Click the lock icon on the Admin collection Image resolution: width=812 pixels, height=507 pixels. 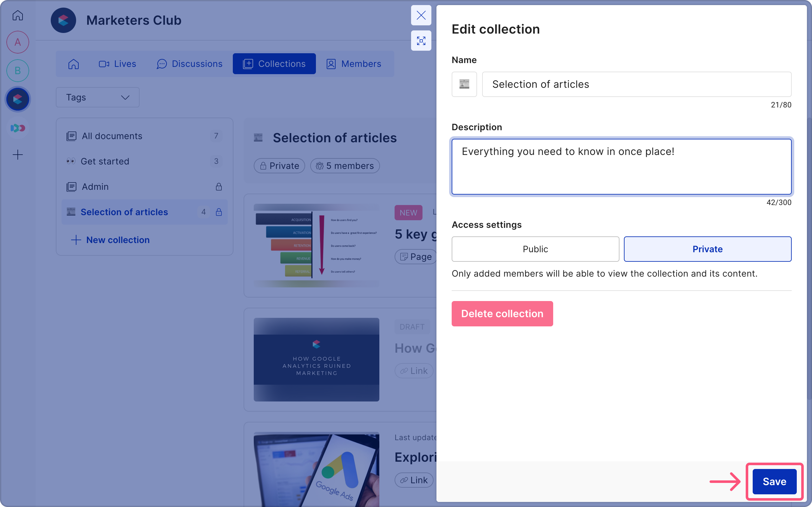tap(219, 186)
